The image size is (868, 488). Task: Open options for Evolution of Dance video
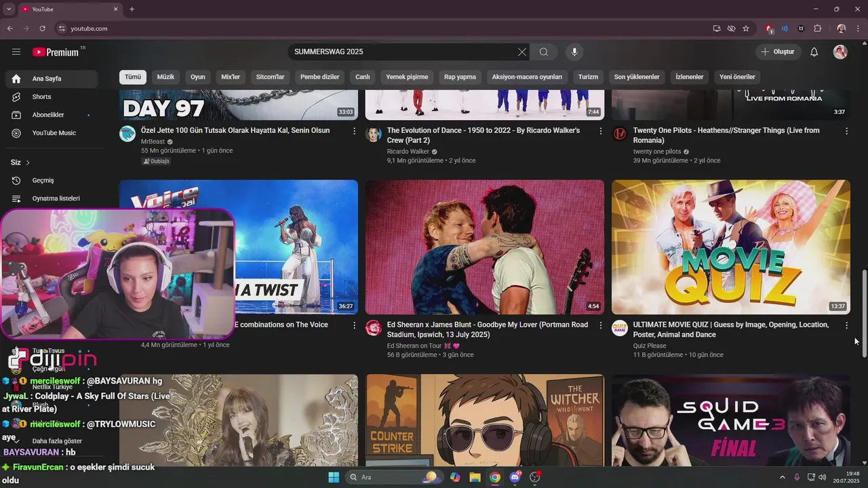coord(600,131)
